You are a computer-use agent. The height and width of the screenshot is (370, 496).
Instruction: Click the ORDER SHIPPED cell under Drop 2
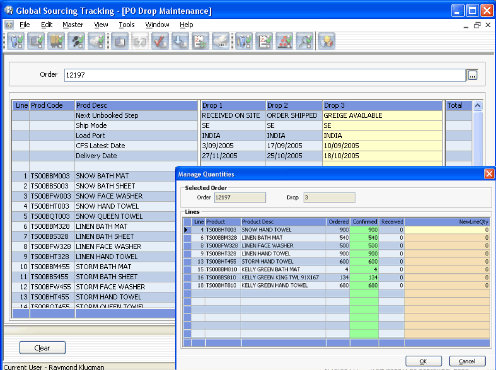coord(294,115)
